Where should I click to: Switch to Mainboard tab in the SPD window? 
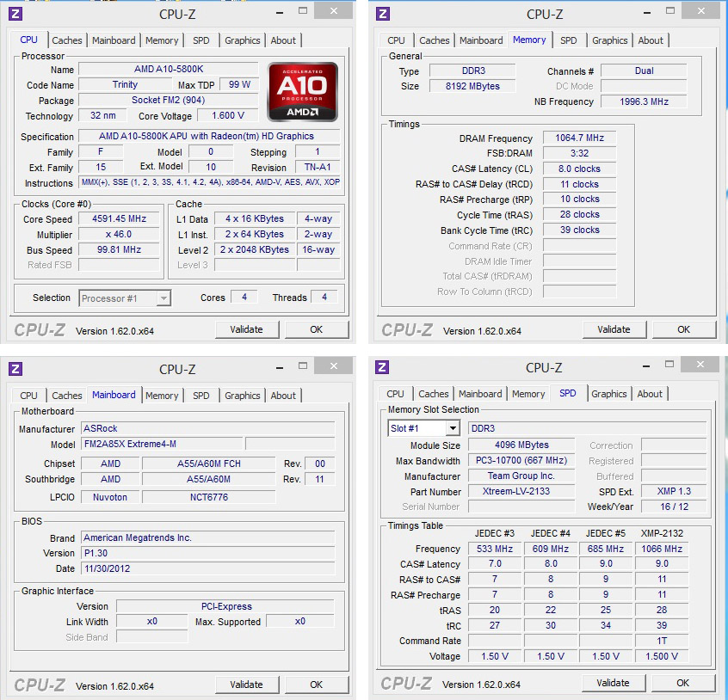480,394
